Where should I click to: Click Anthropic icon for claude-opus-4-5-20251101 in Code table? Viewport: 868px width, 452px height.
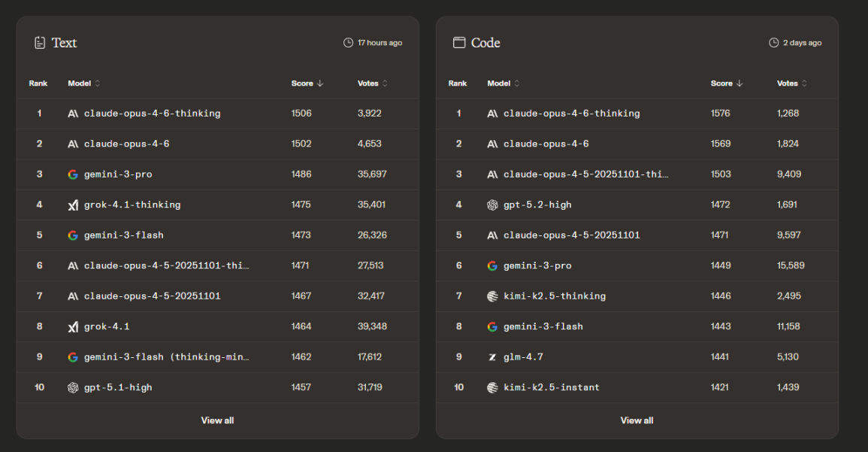tap(492, 235)
